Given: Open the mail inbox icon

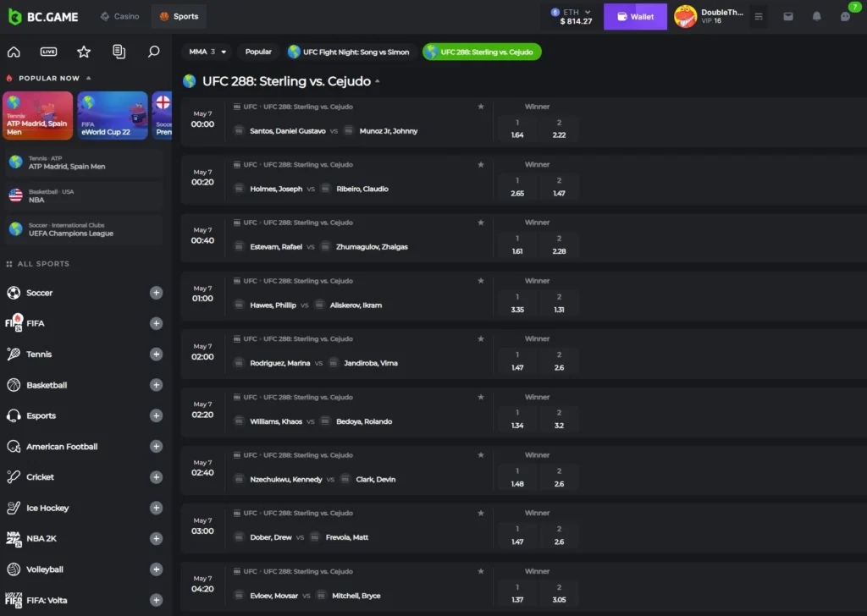Looking at the screenshot, I should pos(788,17).
